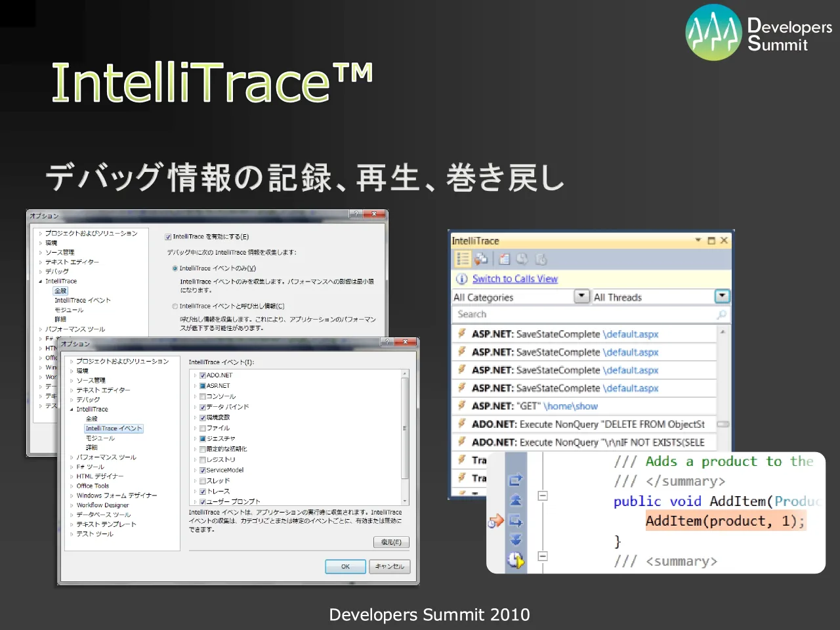
Task: Expand the ASP.NET event category arrow
Action: pos(195,386)
